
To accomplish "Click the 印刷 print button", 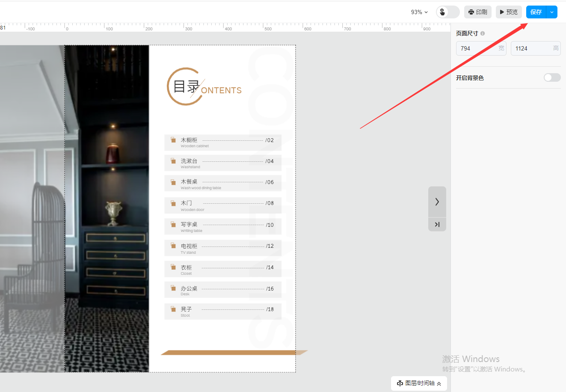I will coord(478,12).
